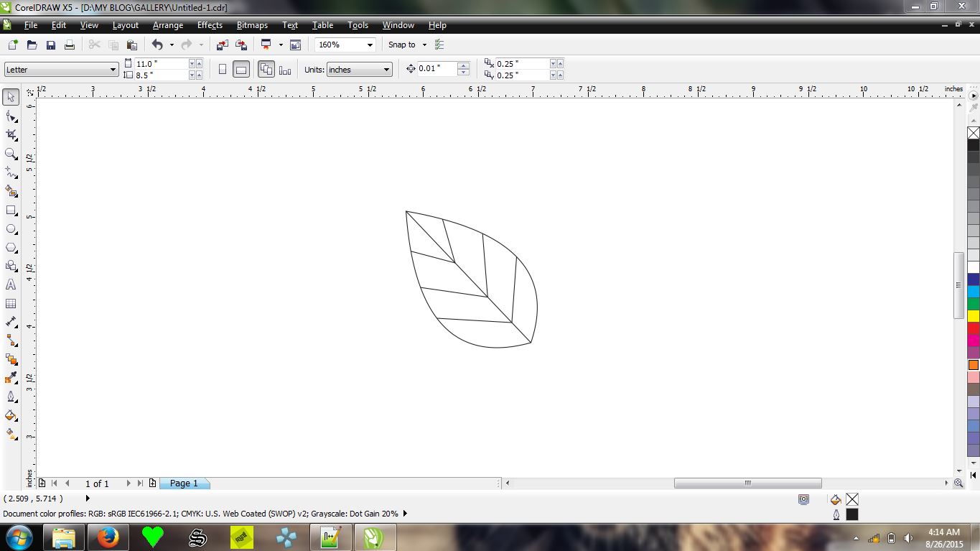
Task: Click the horizontal scrollbar thumb
Action: (x=747, y=483)
